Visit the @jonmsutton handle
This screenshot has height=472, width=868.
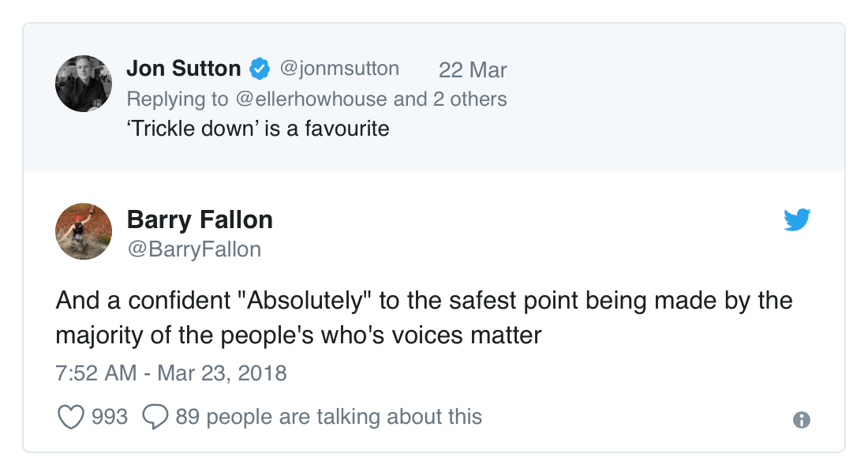tap(339, 69)
